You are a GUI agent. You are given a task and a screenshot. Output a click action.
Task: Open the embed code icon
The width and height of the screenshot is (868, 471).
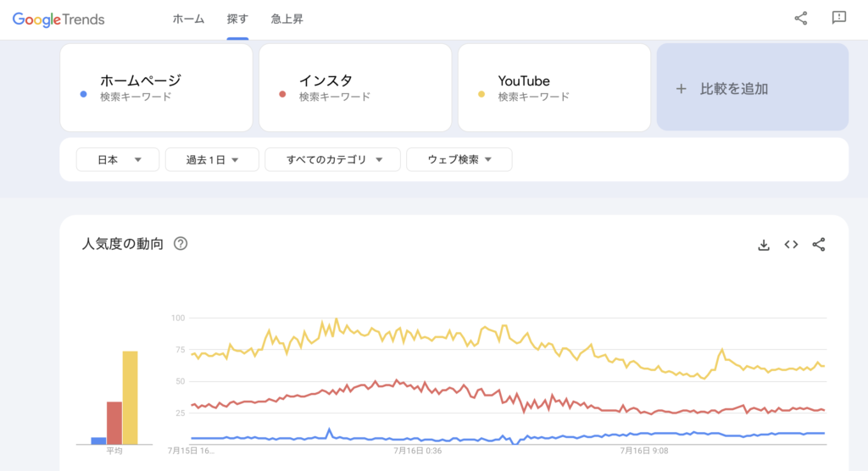click(x=791, y=245)
